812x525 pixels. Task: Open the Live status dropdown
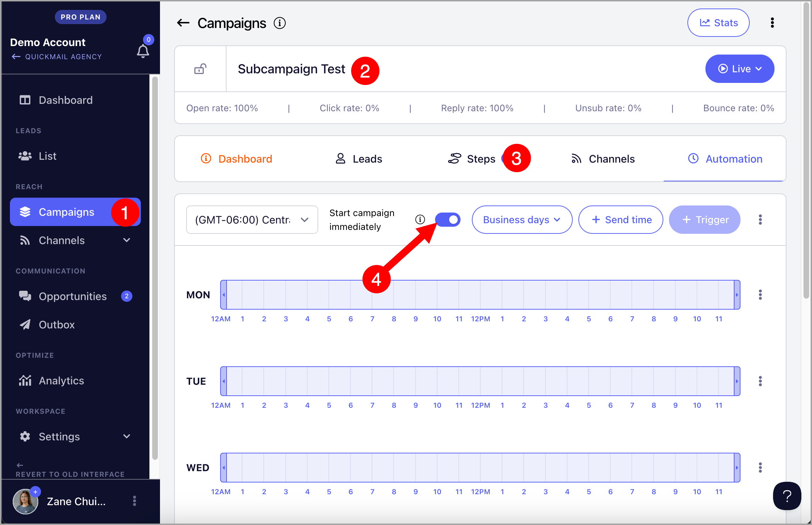(x=739, y=69)
